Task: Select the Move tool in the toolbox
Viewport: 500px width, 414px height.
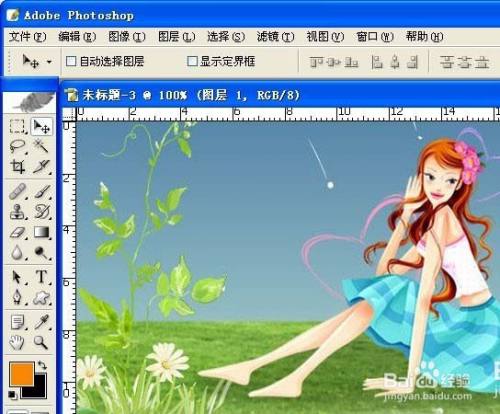Action: pos(42,127)
